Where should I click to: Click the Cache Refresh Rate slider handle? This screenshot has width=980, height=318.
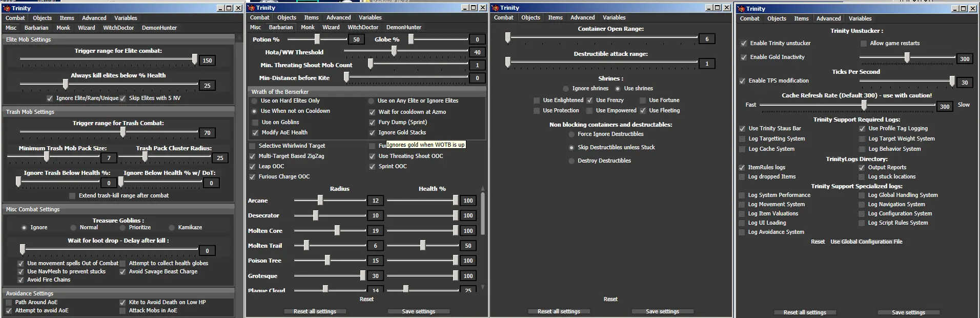tap(864, 105)
